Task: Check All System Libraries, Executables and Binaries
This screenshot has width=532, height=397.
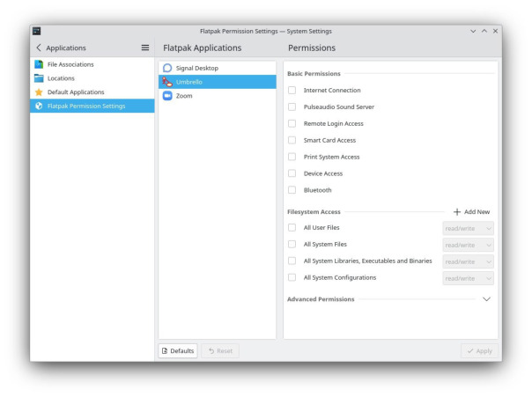Action: [292, 261]
